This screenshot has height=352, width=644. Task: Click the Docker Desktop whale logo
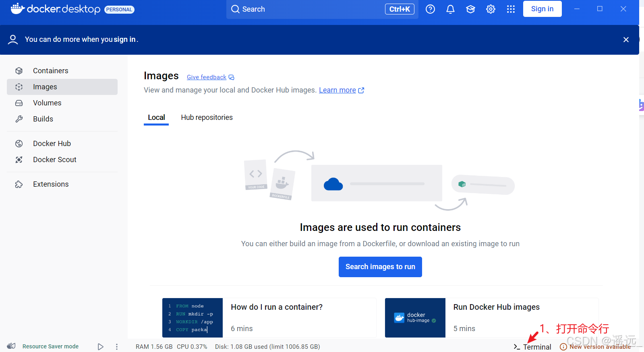click(17, 8)
